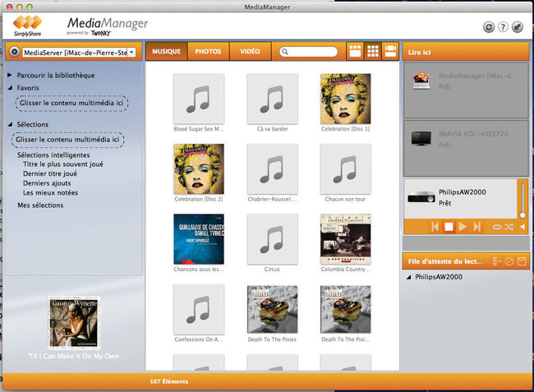Switch to small grid view icon
The width and height of the screenshot is (534, 392).
point(373,52)
